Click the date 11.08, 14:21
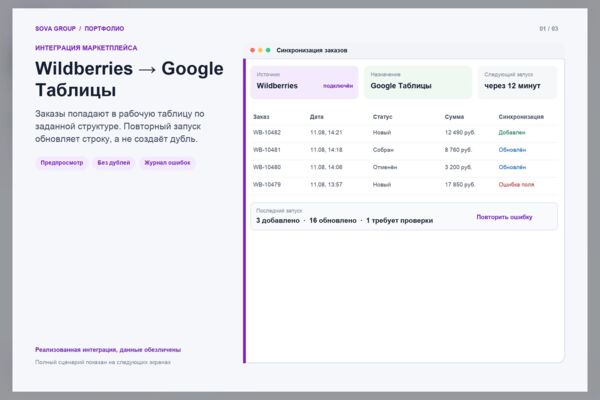 pyautogui.click(x=326, y=132)
